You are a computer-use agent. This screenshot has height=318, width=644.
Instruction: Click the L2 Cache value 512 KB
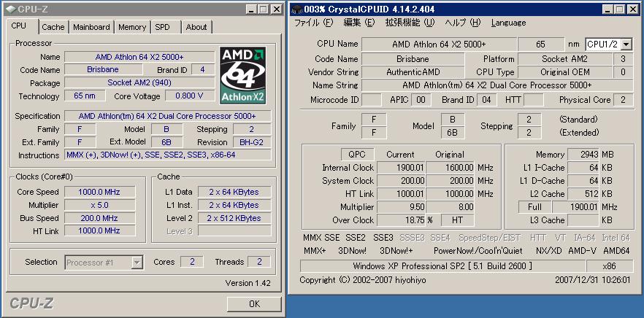[583, 194]
